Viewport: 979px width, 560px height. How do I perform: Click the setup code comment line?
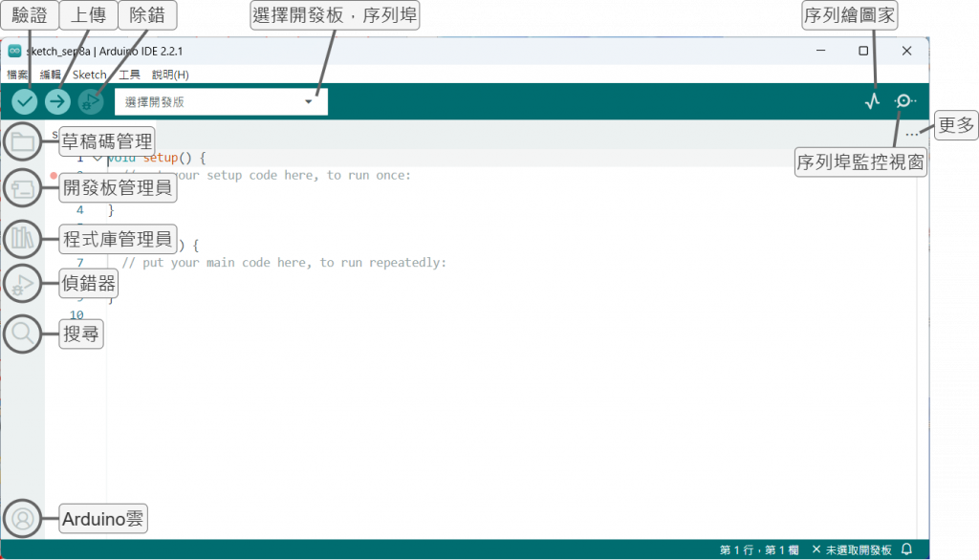(268, 176)
